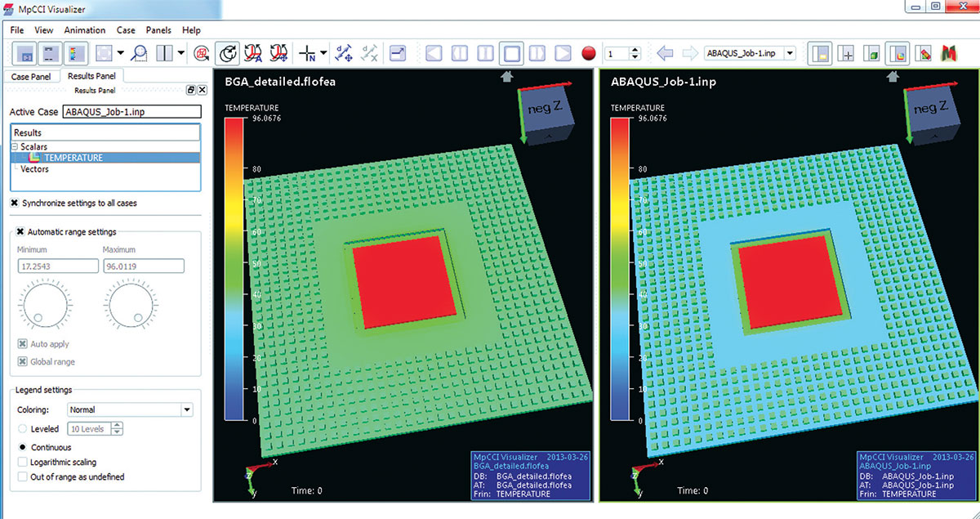Open the Help menu
This screenshot has height=519, width=980.
(x=191, y=30)
